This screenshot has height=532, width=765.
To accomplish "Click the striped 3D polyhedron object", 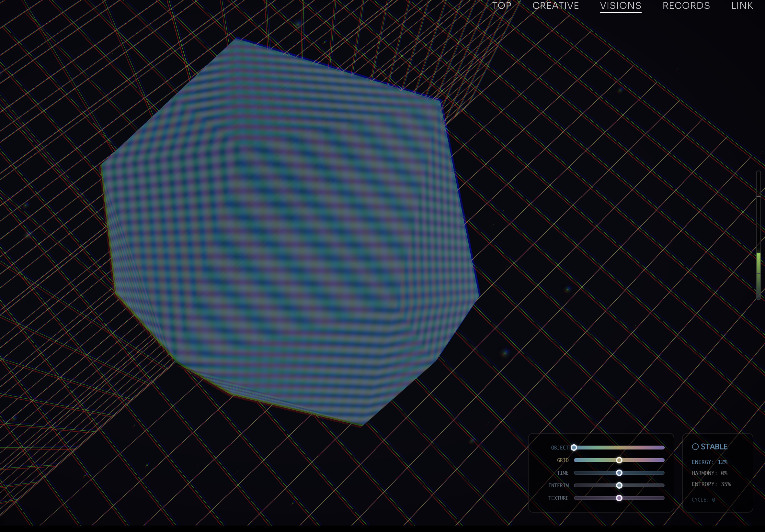I will tap(290, 233).
